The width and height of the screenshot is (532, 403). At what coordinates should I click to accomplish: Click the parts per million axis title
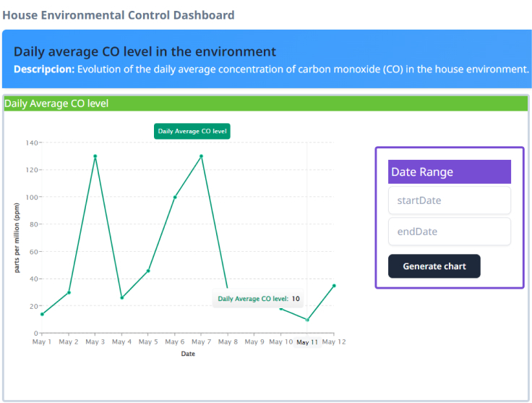coord(17,237)
